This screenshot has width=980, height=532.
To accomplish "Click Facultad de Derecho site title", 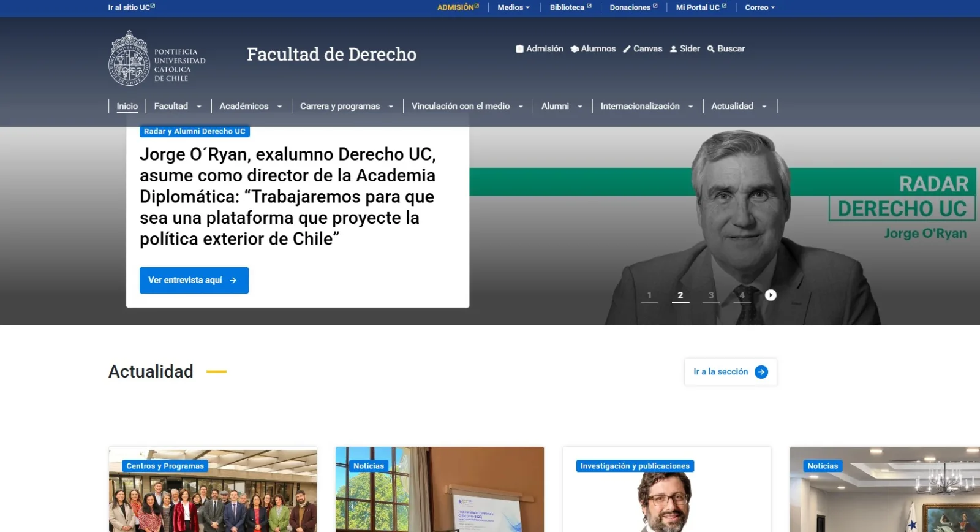I will [x=331, y=55].
